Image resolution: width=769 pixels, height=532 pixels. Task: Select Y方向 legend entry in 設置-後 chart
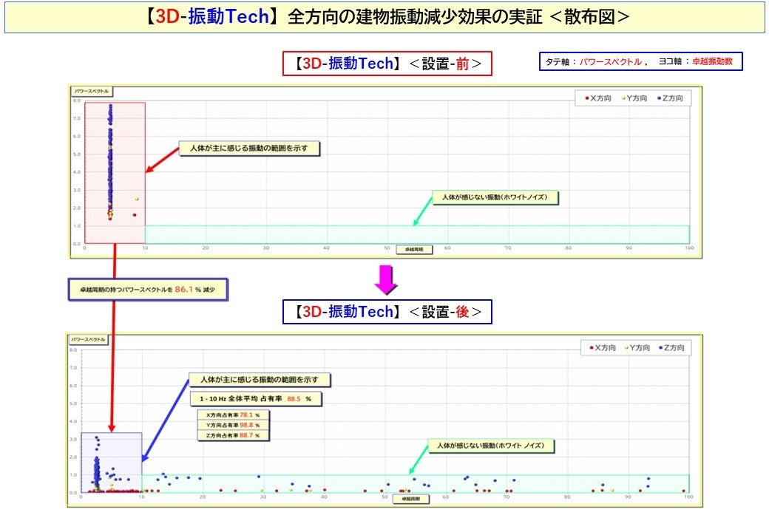[637, 347]
